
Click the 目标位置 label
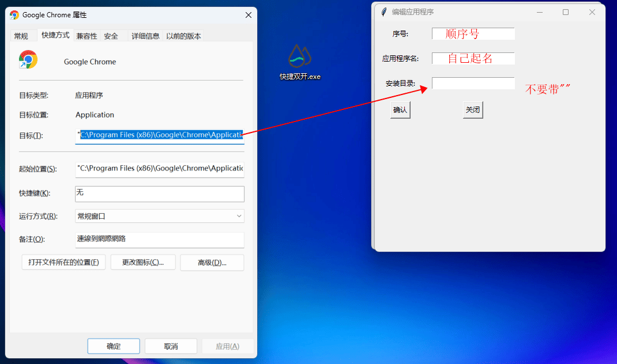pos(34,115)
